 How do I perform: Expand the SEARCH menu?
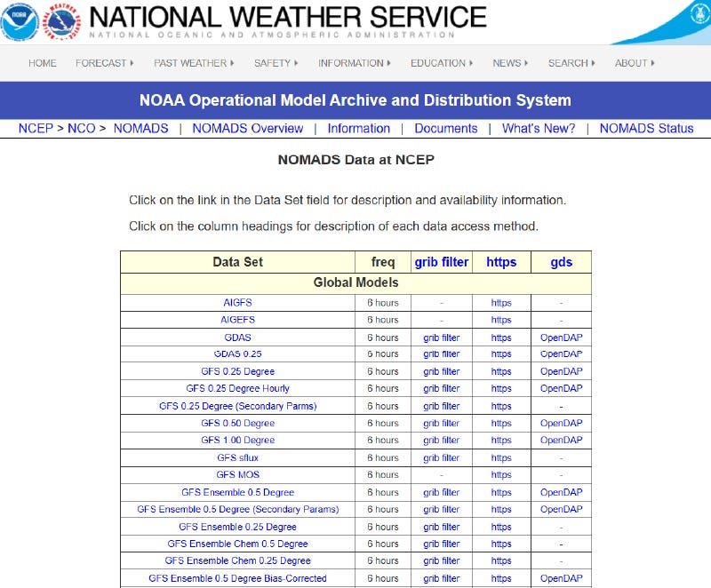tap(571, 63)
